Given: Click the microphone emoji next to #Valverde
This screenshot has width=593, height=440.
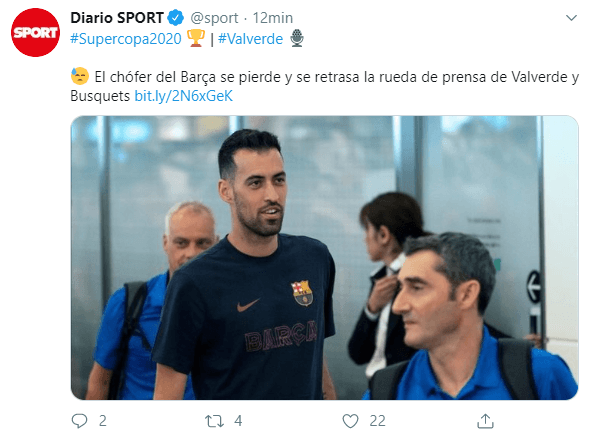Looking at the screenshot, I should [x=297, y=38].
